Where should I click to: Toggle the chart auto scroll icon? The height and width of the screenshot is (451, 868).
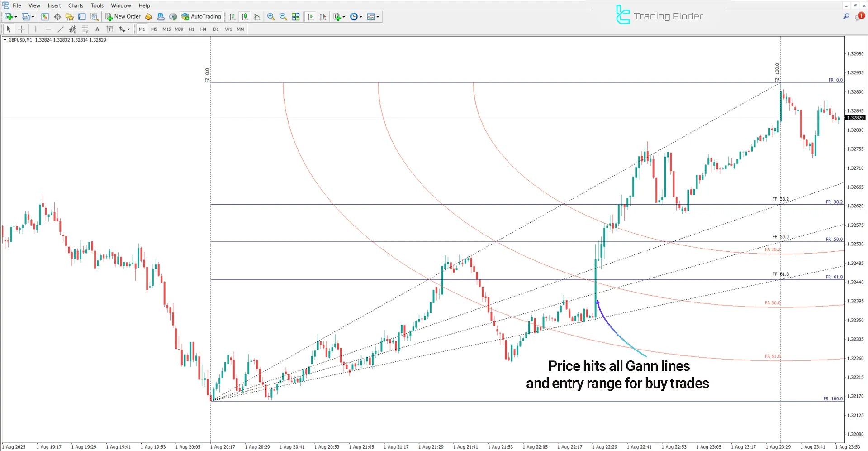(310, 17)
